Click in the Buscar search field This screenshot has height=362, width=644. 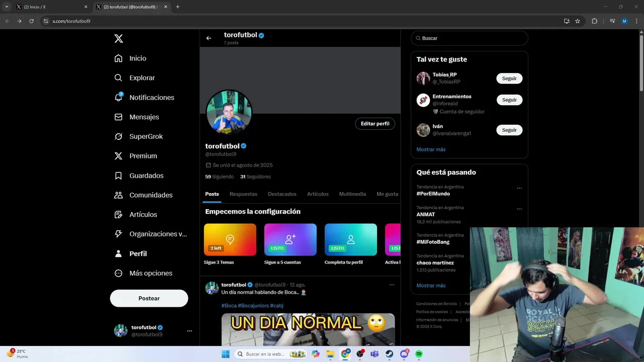[469, 38]
